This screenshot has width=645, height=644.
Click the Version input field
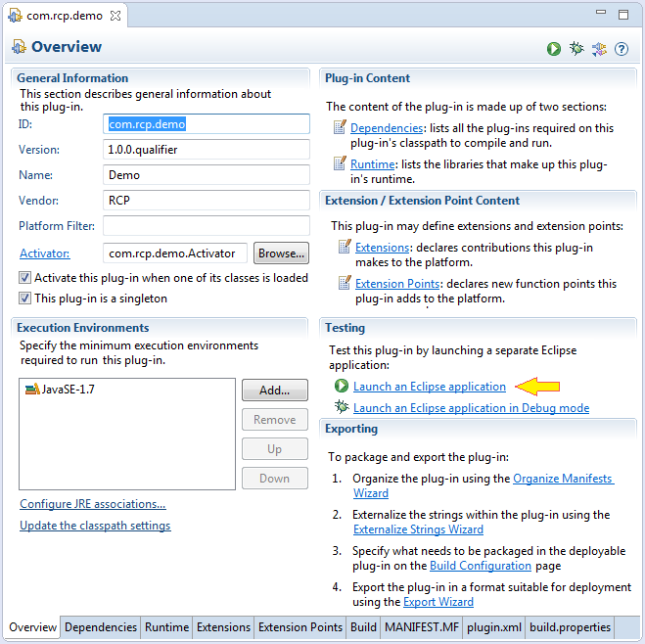[207, 150]
